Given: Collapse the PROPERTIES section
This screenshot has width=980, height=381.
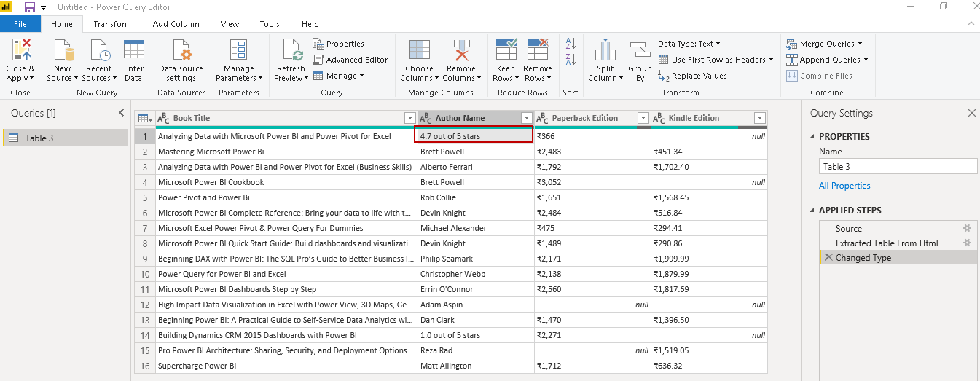Looking at the screenshot, I should click(x=813, y=137).
